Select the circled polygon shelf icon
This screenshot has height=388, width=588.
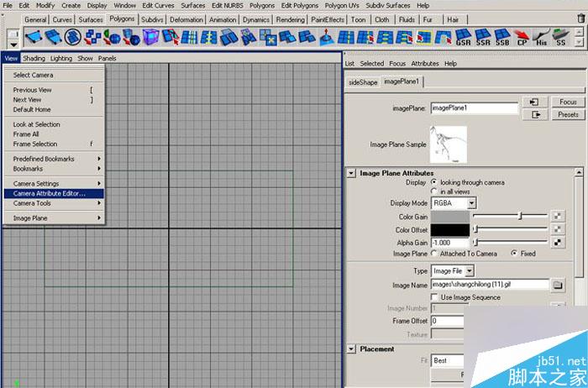click(x=73, y=38)
